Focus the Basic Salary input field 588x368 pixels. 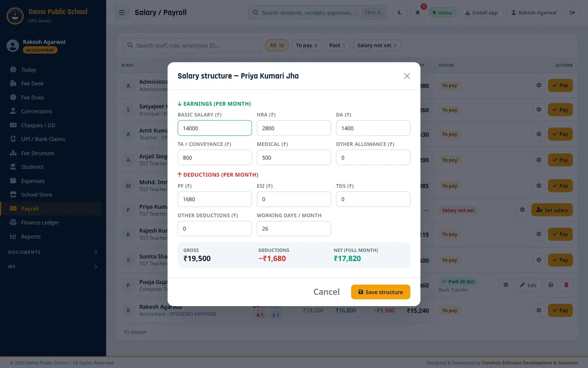pyautogui.click(x=215, y=128)
